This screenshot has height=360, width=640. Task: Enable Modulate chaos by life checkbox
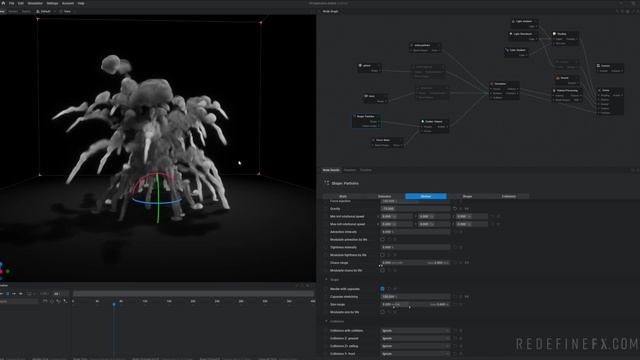(382, 271)
